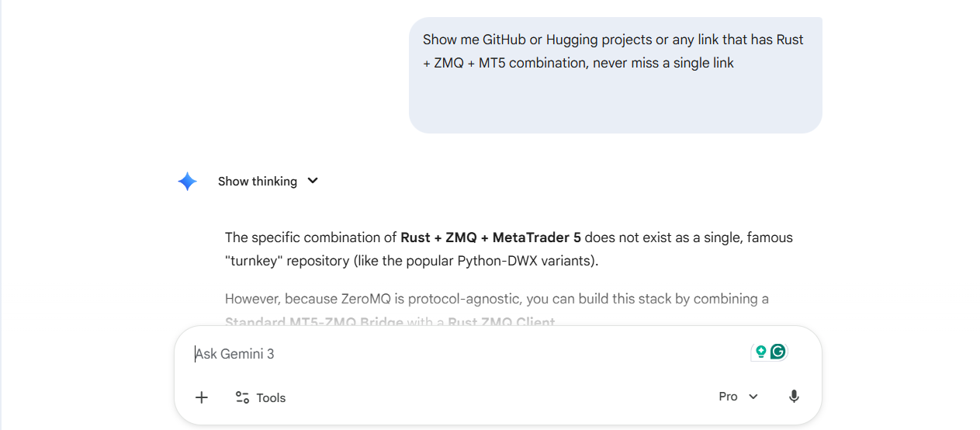Click the Gemini sparkle icon

tap(187, 182)
